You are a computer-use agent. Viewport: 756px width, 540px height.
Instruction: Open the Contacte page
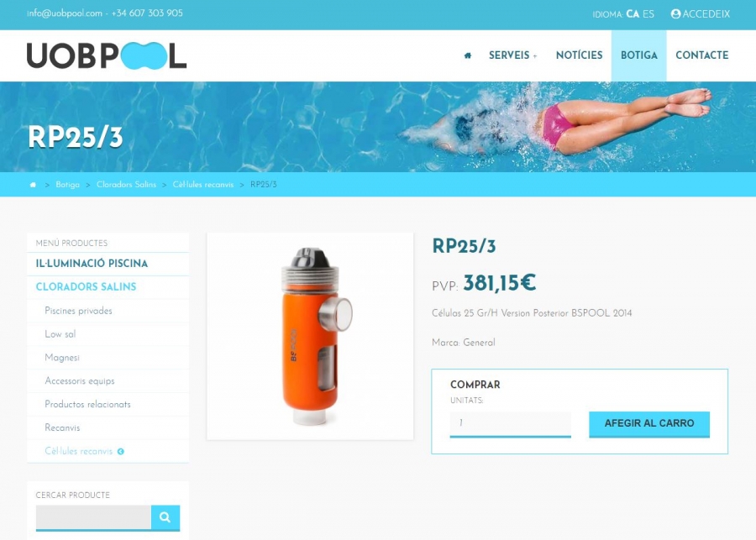coord(701,55)
